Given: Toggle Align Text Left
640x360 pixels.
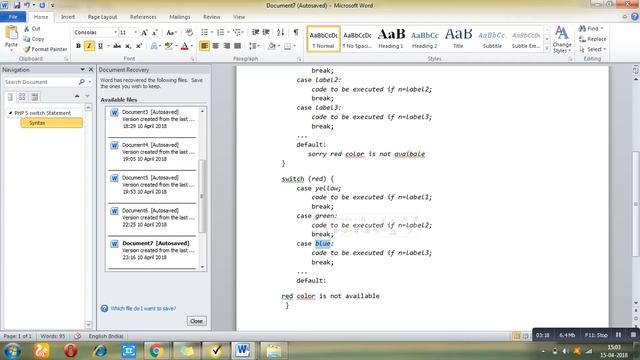Looking at the screenshot, I should (x=204, y=46).
